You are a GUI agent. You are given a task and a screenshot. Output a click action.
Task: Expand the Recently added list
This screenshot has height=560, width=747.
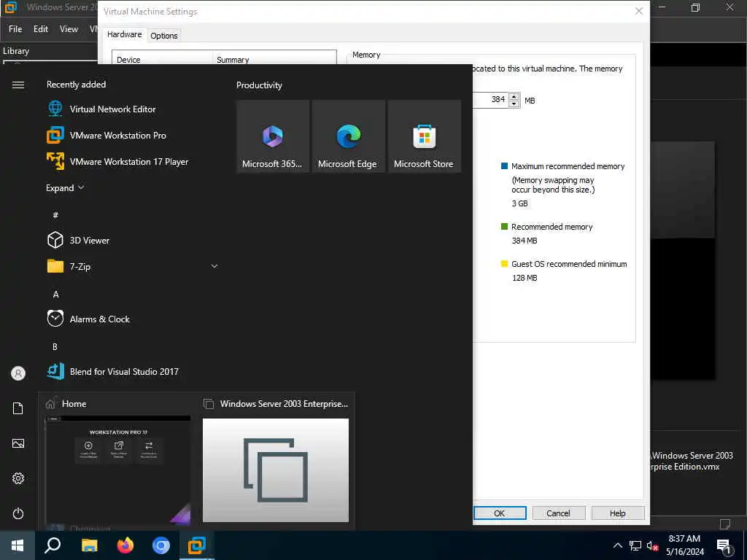[x=65, y=187]
